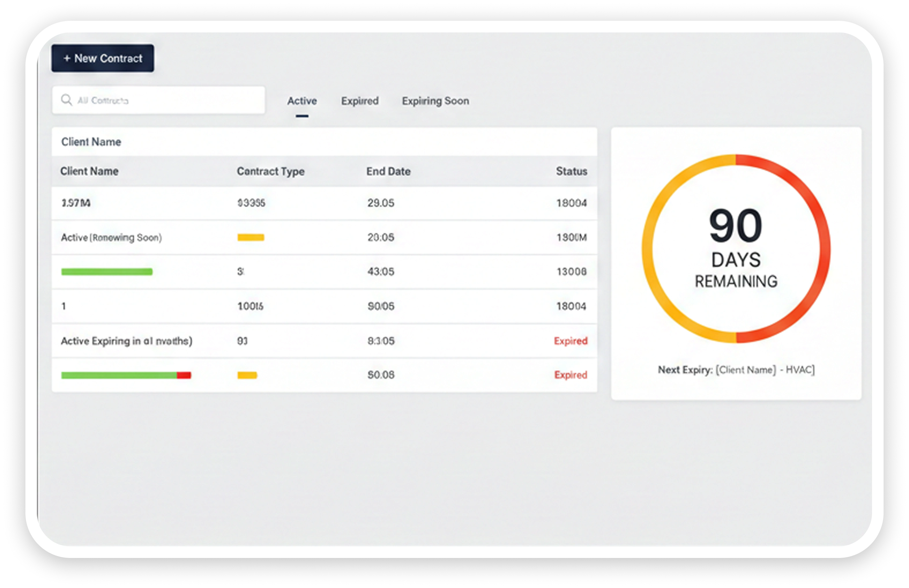Sort by Contract Type column header
The image size is (909, 588).
coord(271,172)
